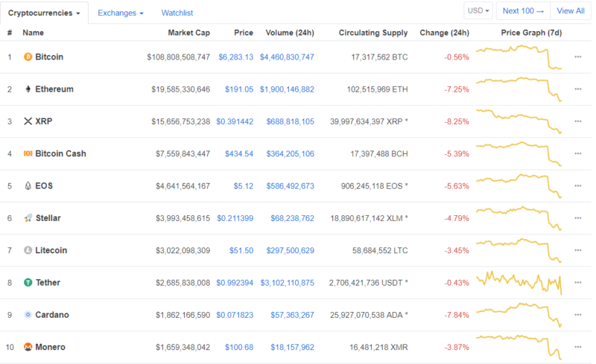Click EOS volume $586,492,673

pos(290,186)
